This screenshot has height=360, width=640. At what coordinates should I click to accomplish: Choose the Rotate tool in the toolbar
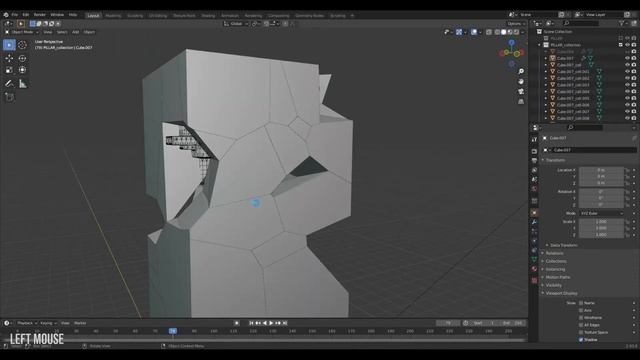[22, 58]
